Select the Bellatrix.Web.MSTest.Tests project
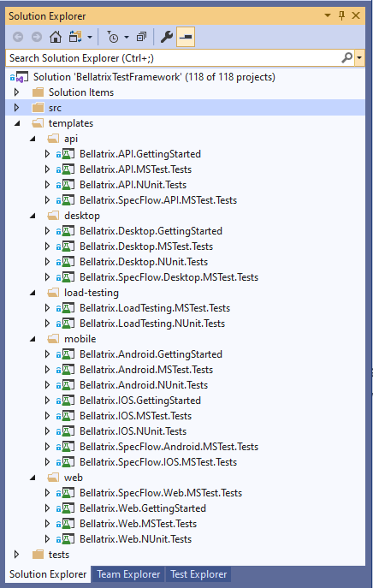Screen dimensions: 373x588 (x=138, y=524)
